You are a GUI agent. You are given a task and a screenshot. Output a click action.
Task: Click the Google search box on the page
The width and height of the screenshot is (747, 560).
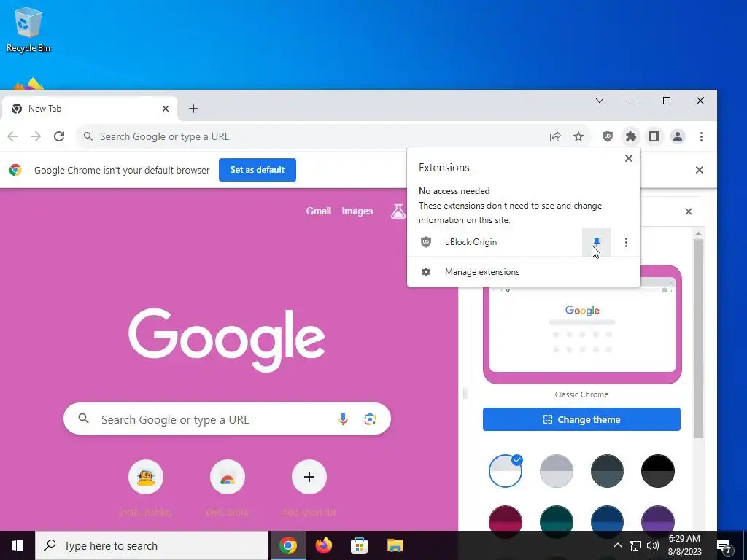coord(228,419)
